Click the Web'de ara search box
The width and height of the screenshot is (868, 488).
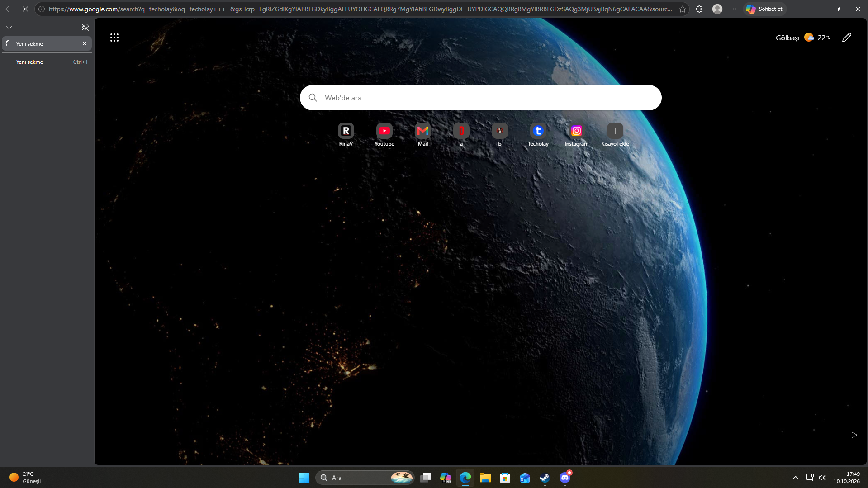480,98
